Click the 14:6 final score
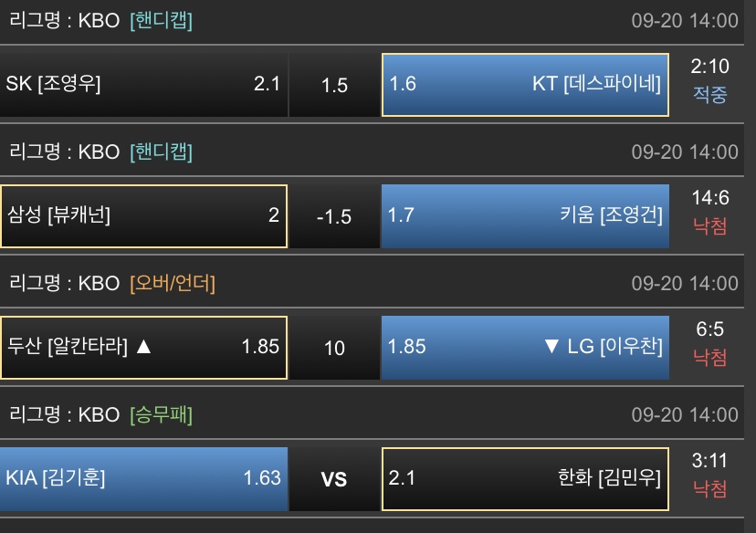756x533 pixels. 710,199
